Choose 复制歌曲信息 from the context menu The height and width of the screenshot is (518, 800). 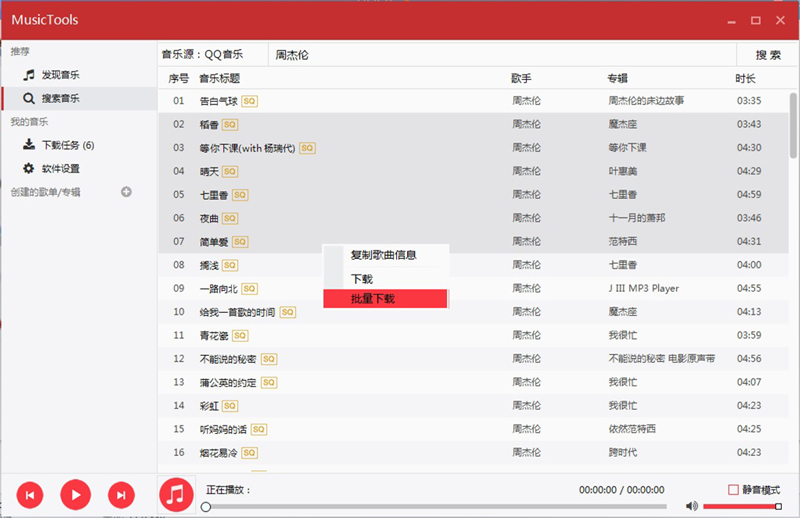click(385, 255)
